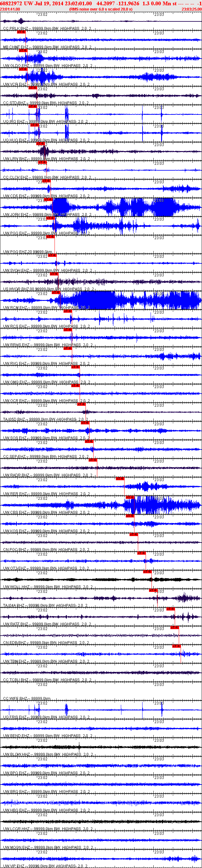This screenshot has height=868, width=202.
Task: Select the UW.JORV.EHZ station label
Action: (15, 215)
